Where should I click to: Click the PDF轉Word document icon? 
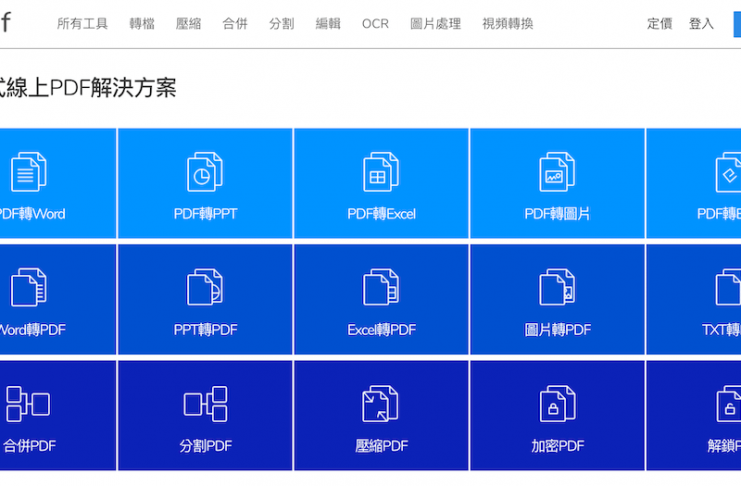pos(28,172)
